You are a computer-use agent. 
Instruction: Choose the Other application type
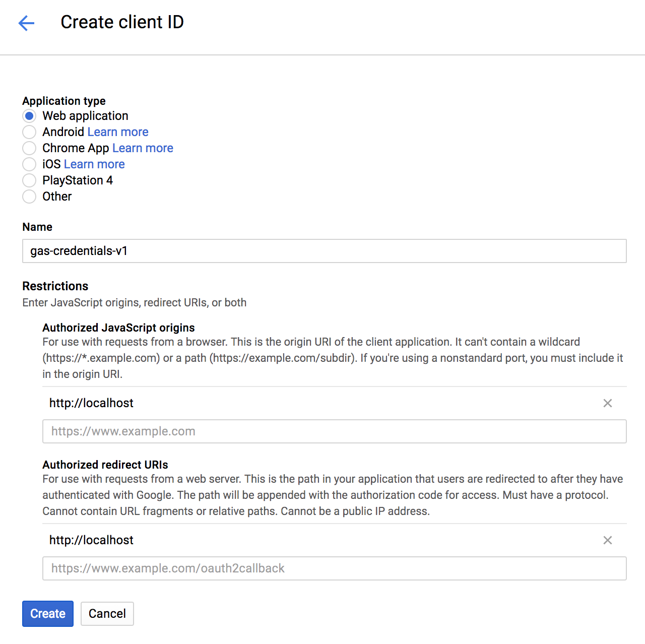click(x=29, y=197)
